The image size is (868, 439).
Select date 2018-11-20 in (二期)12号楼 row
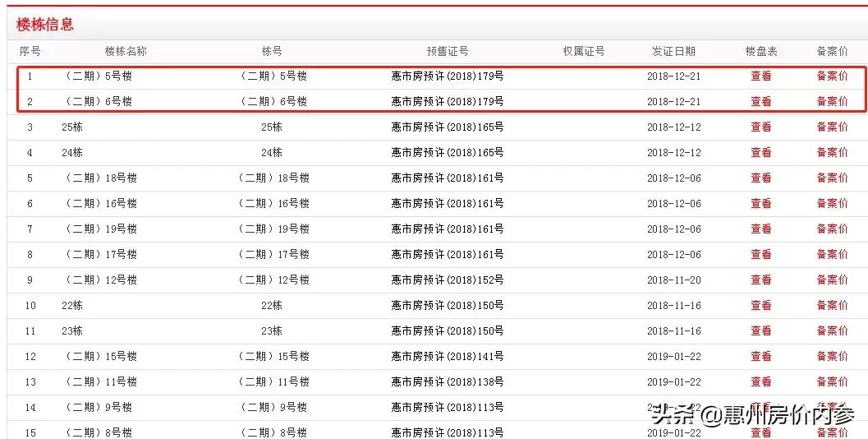coord(673,280)
